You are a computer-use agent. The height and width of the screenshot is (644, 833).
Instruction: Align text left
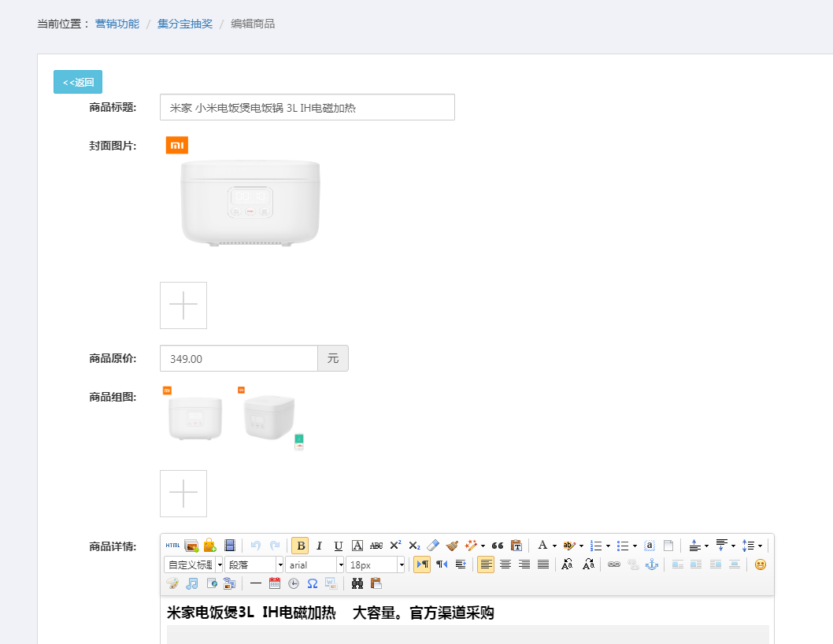[x=486, y=564]
